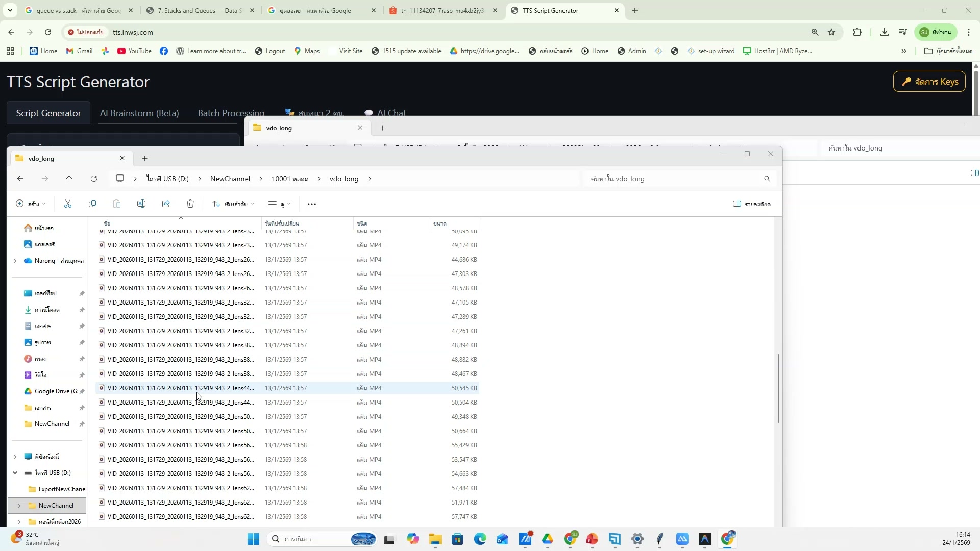The image size is (980, 551).
Task: Open the เรียงลำดับ sort dropdown
Action: coord(233,204)
